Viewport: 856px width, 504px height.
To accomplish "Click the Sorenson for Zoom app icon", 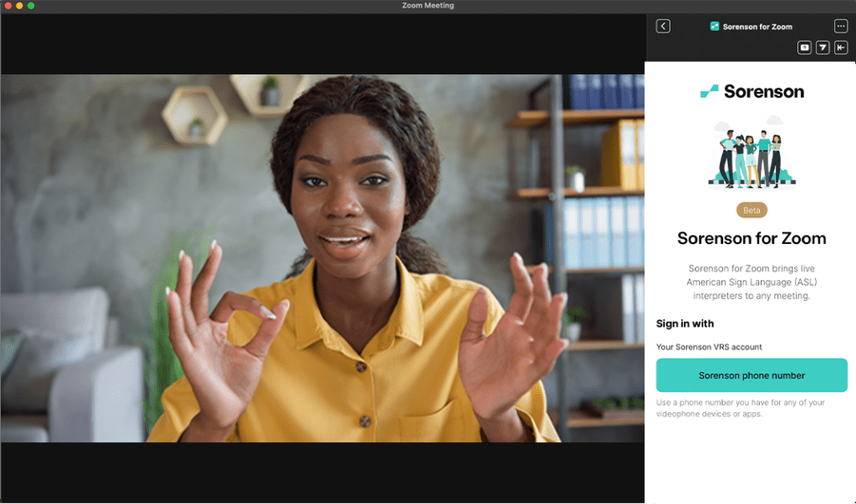I will [714, 26].
